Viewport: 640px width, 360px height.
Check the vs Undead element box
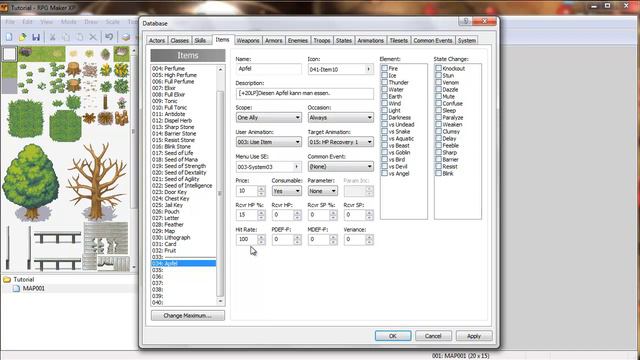click(x=384, y=124)
